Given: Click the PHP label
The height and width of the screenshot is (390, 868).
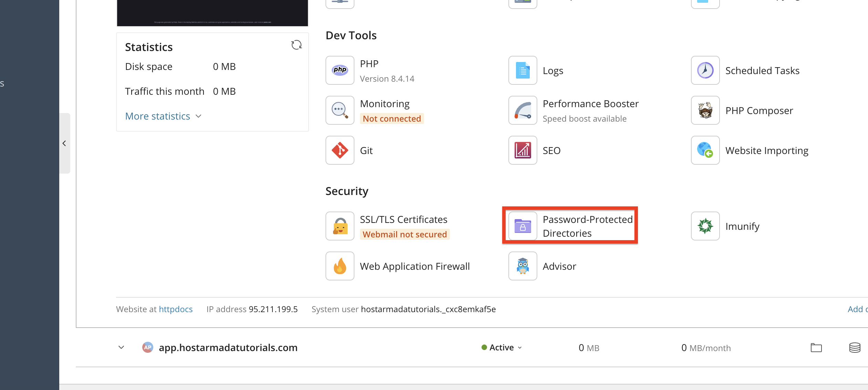Looking at the screenshot, I should (x=369, y=64).
